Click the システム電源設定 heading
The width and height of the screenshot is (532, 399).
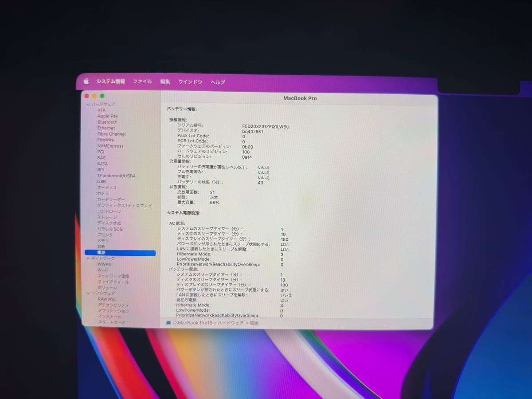184,213
